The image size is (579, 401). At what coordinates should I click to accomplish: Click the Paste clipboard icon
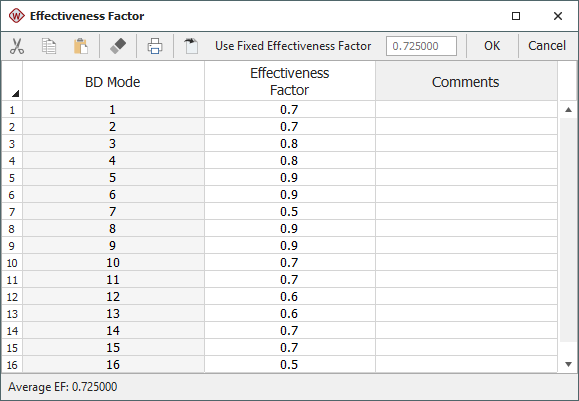pyautogui.click(x=81, y=46)
